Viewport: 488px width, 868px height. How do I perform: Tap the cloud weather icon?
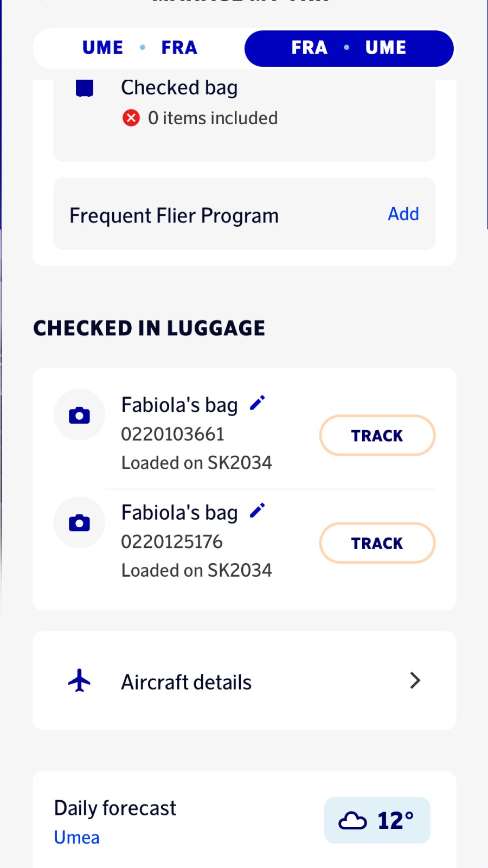352,820
